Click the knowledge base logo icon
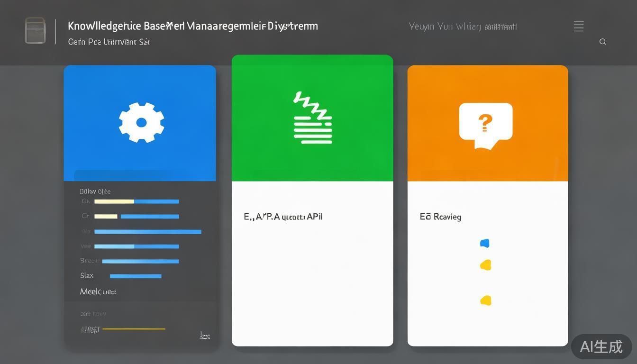This screenshot has height=364, width=637. coord(35,31)
